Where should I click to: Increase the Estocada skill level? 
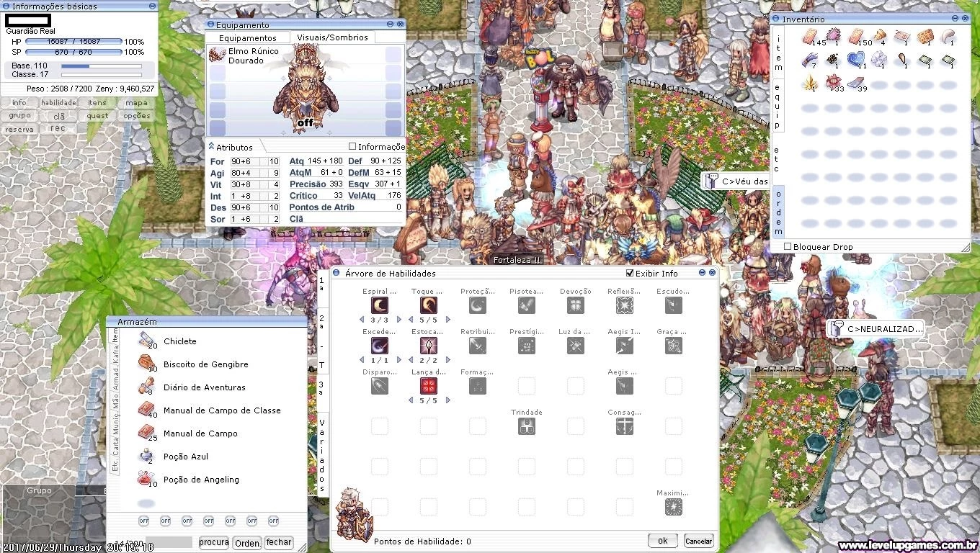(447, 360)
